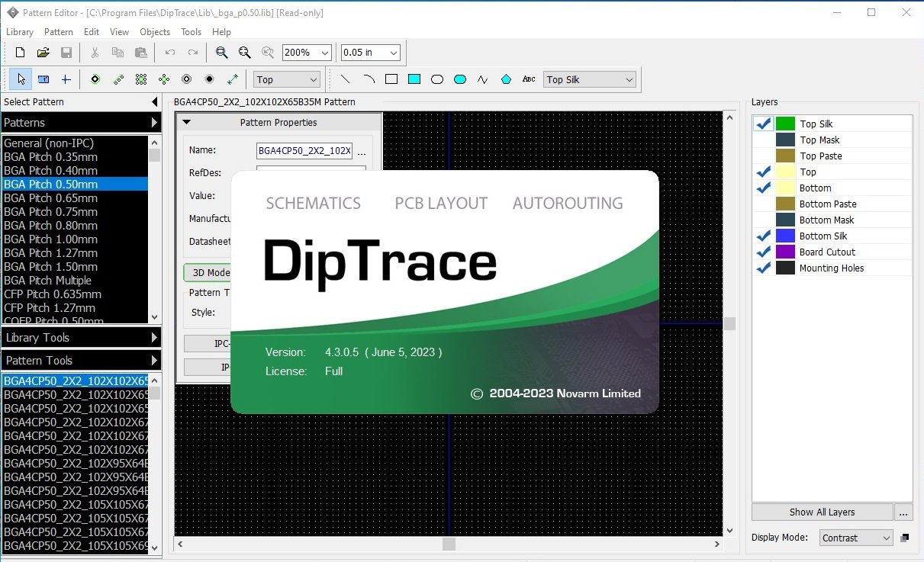This screenshot has height=562, width=924.
Task: Open the 200% zoom level dropdown
Action: (x=307, y=53)
